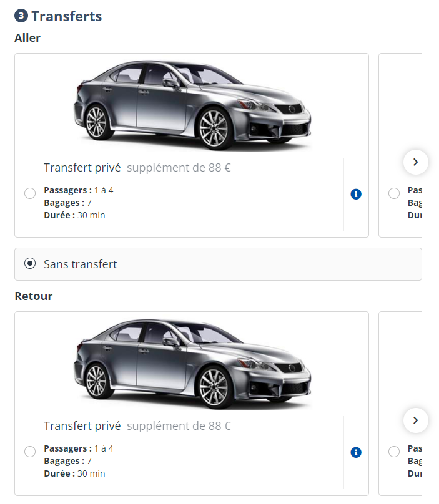
Task: Select the second Retour card's radio button
Action: 394,452
